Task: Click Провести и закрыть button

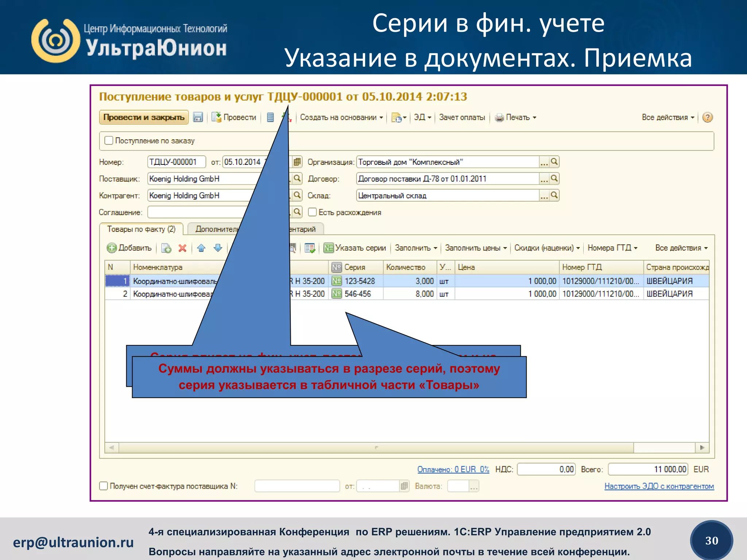Action: click(x=144, y=117)
